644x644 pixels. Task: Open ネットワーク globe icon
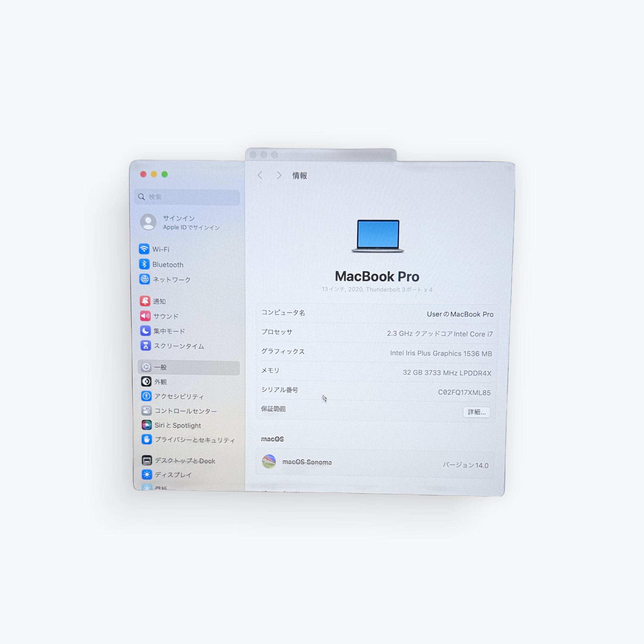coord(145,279)
